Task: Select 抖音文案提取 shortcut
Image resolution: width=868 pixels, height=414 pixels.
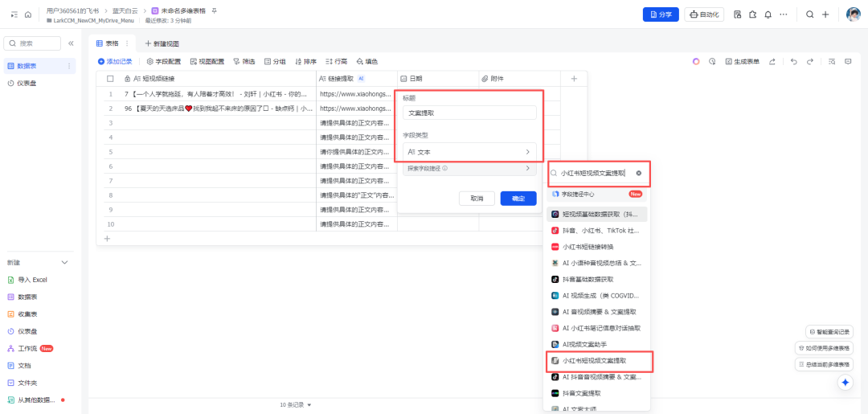Action: (x=597, y=393)
